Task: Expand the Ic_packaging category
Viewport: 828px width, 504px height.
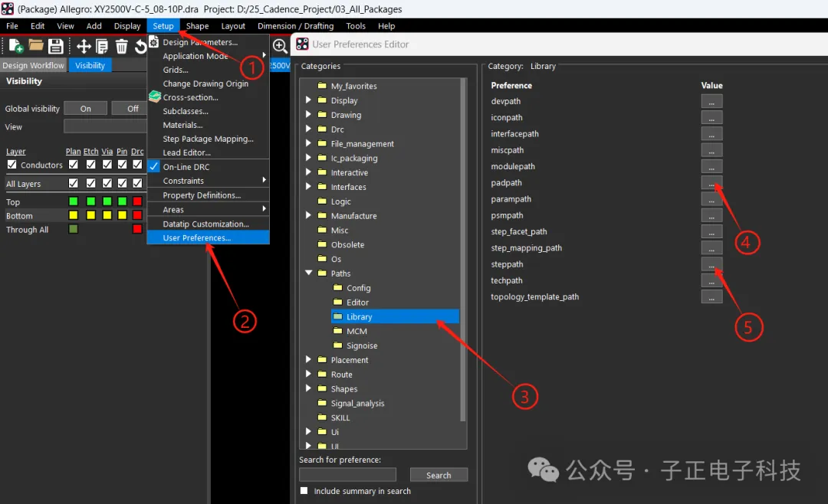Action: click(x=308, y=157)
